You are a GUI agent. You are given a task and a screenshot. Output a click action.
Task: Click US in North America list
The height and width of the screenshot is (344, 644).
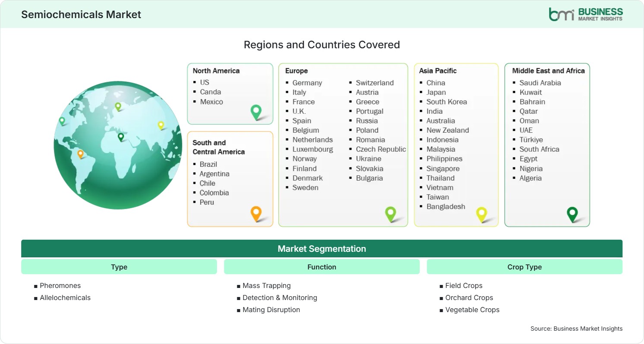tap(204, 82)
